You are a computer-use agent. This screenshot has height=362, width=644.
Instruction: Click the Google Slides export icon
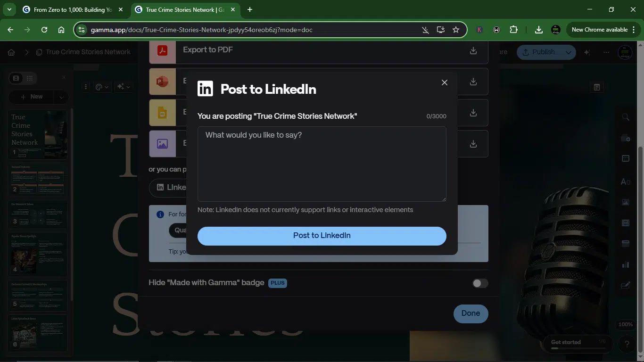163,113
